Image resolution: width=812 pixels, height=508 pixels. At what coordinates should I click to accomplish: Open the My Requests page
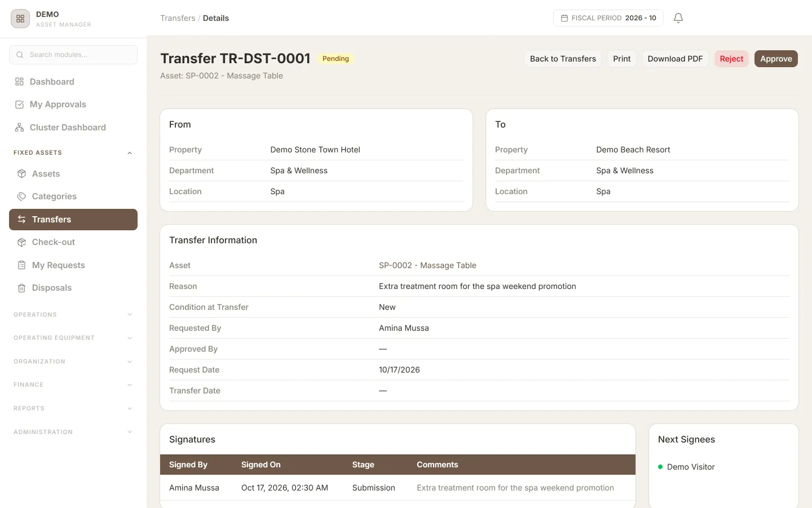[x=73, y=265]
